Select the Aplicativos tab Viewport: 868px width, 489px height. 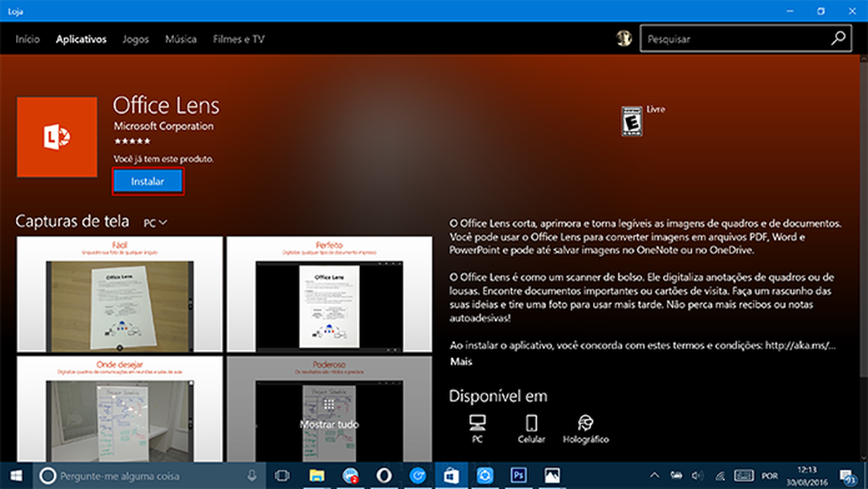(x=81, y=39)
